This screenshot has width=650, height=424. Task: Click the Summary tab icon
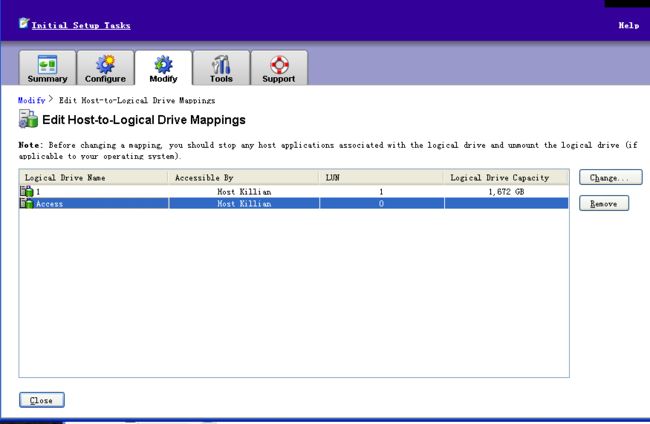pos(47,64)
